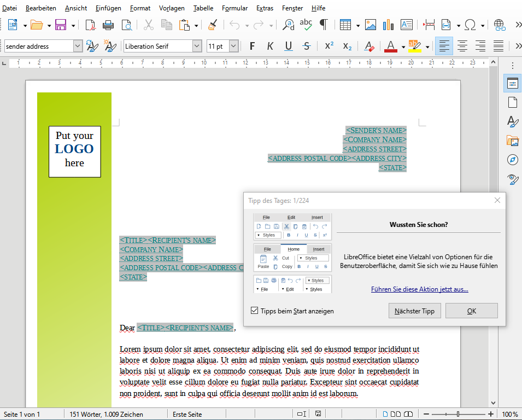Insert a table using the table icon
Image resolution: width=522 pixels, height=420 pixels.
click(345, 25)
